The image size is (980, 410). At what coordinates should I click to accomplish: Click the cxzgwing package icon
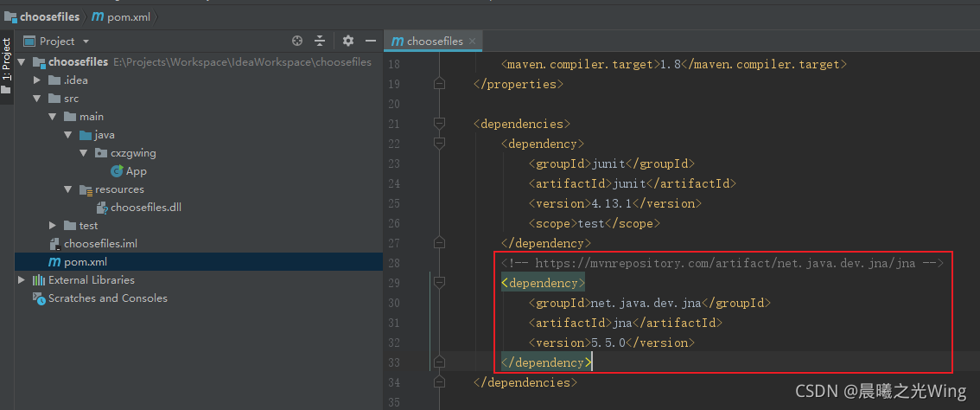tap(100, 153)
